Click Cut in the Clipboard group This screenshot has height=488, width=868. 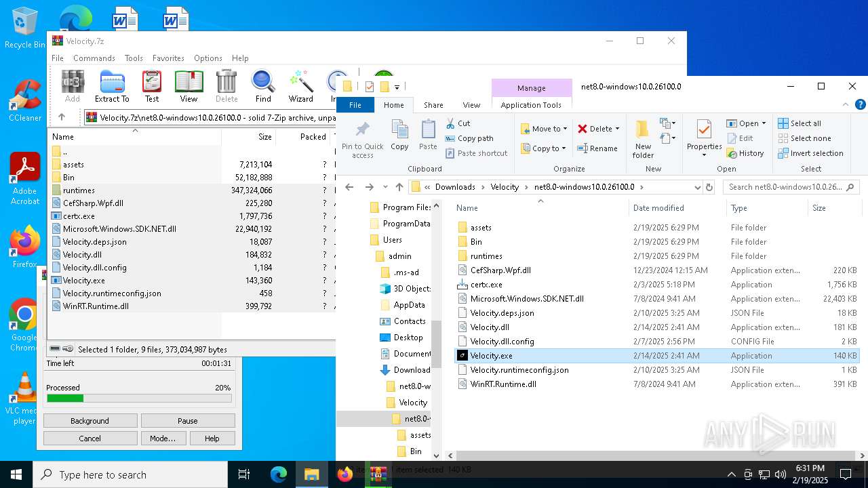pos(458,123)
